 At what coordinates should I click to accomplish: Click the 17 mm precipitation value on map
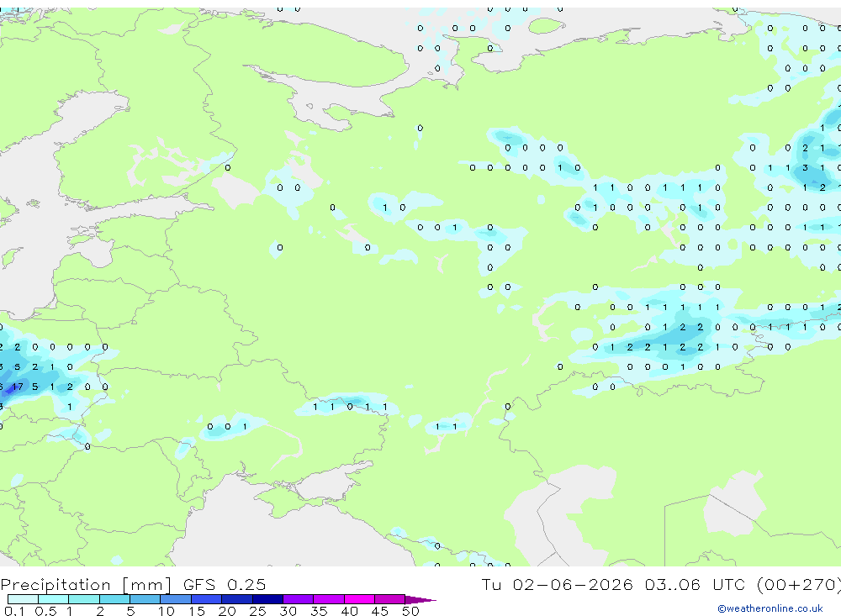click(17, 387)
